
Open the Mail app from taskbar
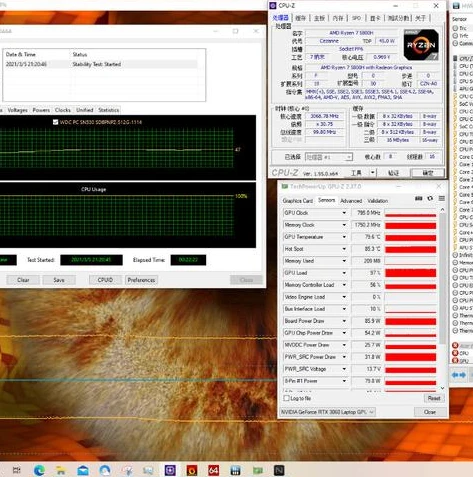(x=83, y=470)
